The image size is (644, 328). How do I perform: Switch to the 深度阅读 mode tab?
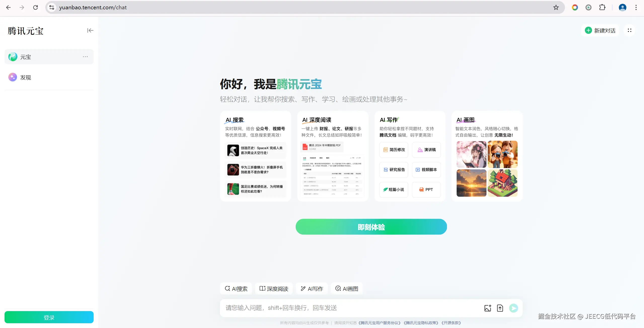(x=274, y=289)
